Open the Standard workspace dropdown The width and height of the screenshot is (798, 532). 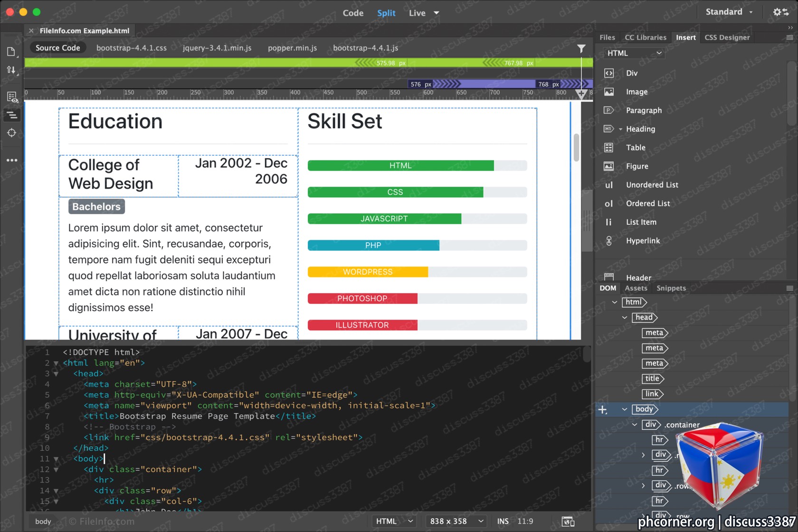(x=729, y=12)
